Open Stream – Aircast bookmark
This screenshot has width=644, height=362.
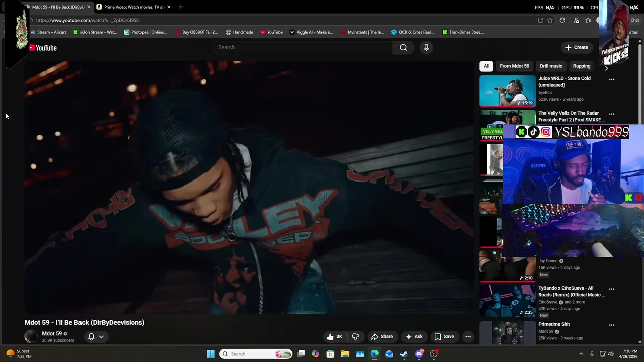point(48,32)
